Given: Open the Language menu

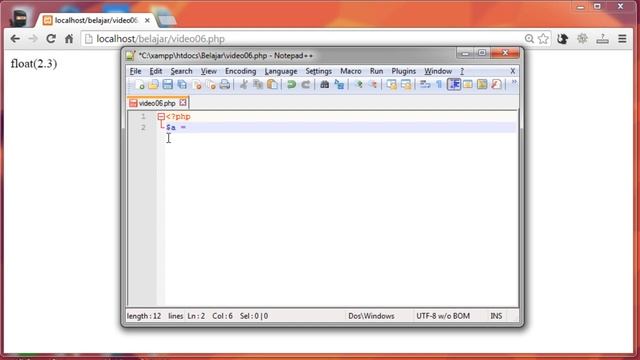Looking at the screenshot, I should [x=281, y=71].
